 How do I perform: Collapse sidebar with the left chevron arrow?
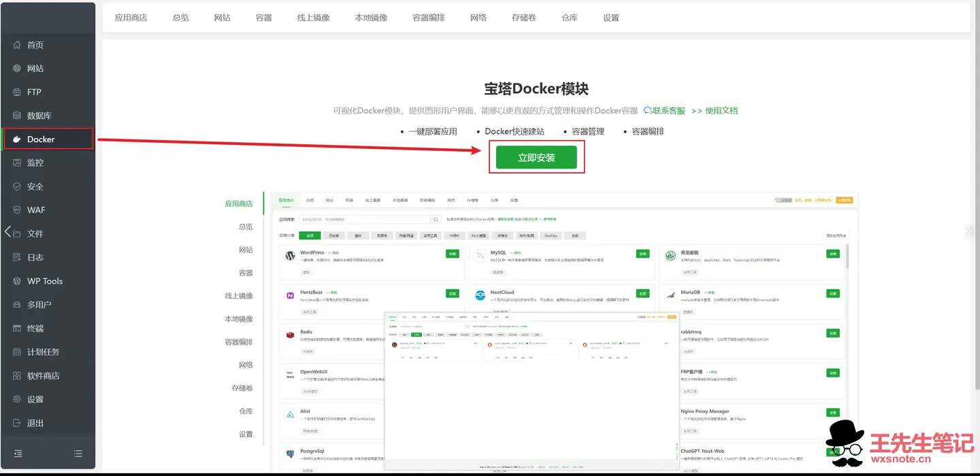[x=8, y=232]
